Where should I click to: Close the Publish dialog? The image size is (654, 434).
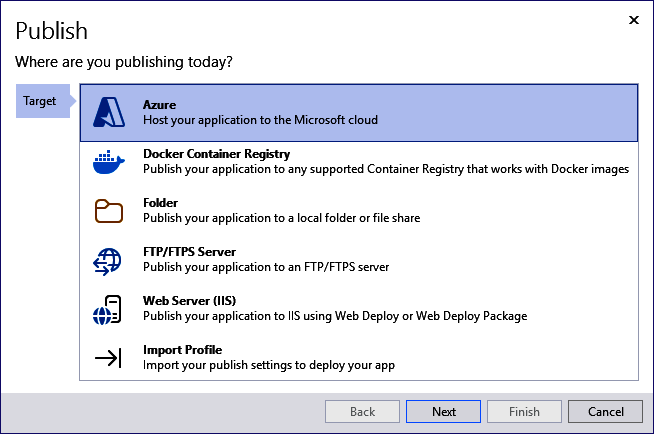tap(634, 20)
